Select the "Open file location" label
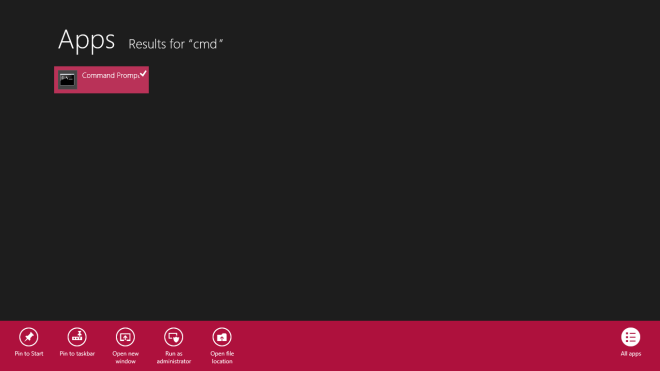Screen dimensions: 660x371 222,358
